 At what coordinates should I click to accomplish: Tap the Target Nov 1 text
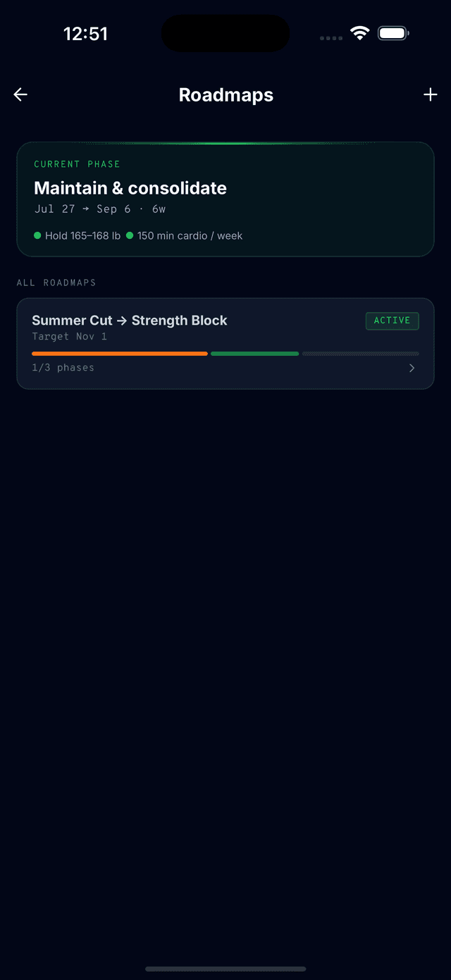point(70,337)
